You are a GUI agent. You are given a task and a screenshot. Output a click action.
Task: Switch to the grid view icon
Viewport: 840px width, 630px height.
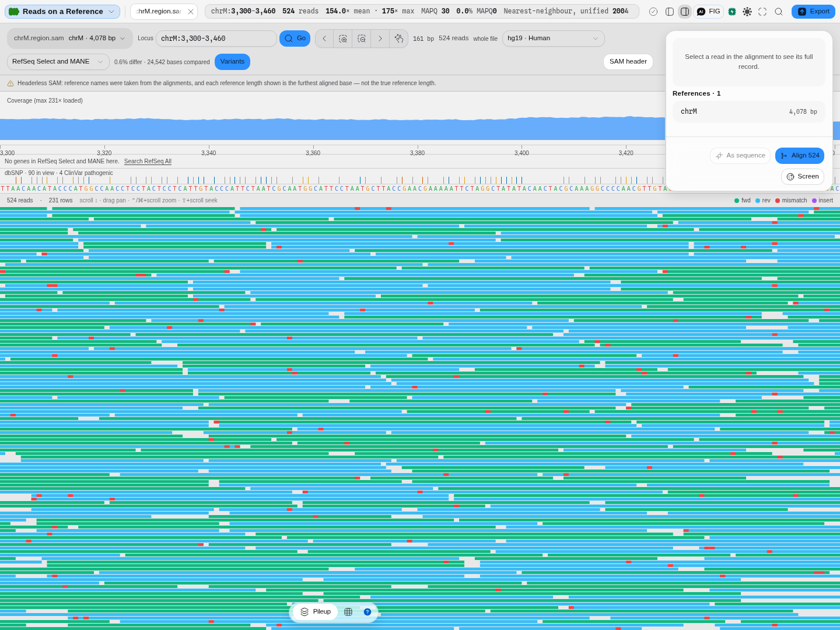point(348,612)
